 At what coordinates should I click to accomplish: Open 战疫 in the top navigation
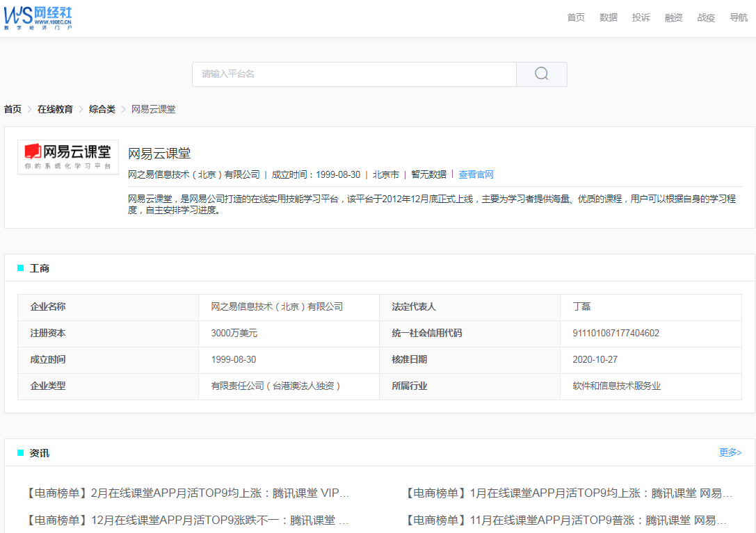click(706, 18)
